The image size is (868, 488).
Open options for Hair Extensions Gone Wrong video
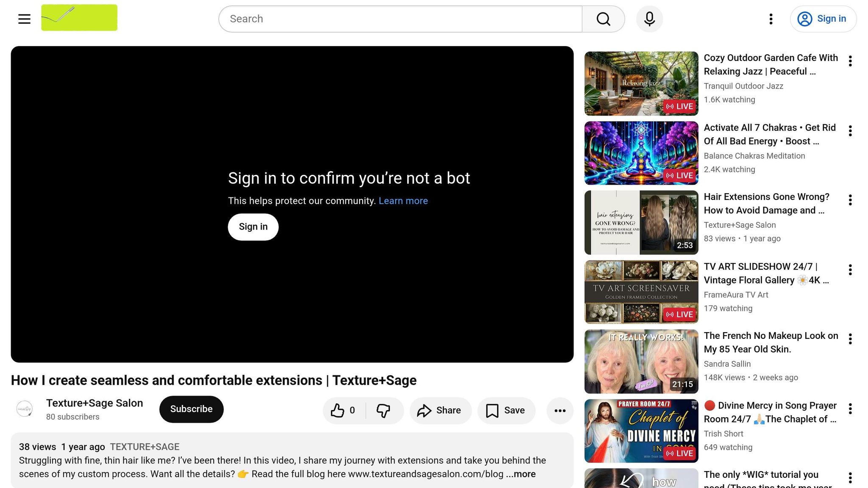[x=850, y=200]
